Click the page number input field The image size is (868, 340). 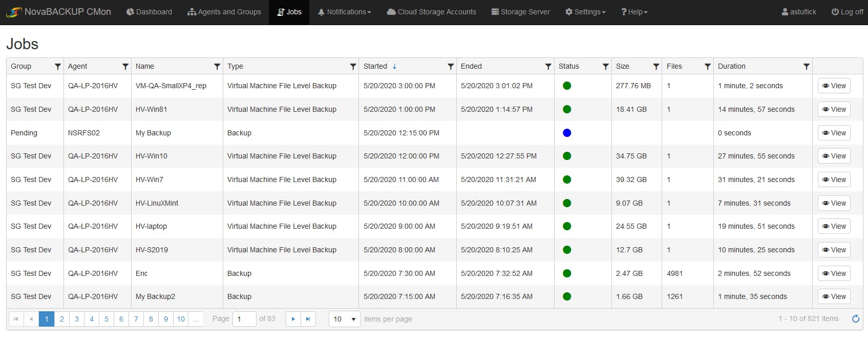coord(244,319)
